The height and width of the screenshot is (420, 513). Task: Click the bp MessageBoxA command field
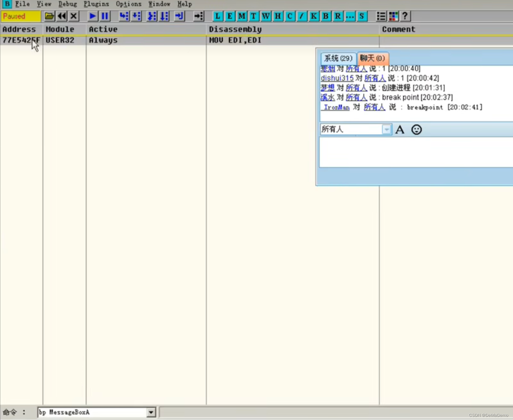93,412
